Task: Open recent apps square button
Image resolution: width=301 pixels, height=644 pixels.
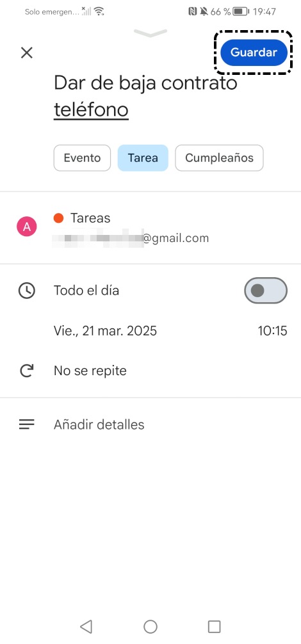Action: (x=215, y=626)
